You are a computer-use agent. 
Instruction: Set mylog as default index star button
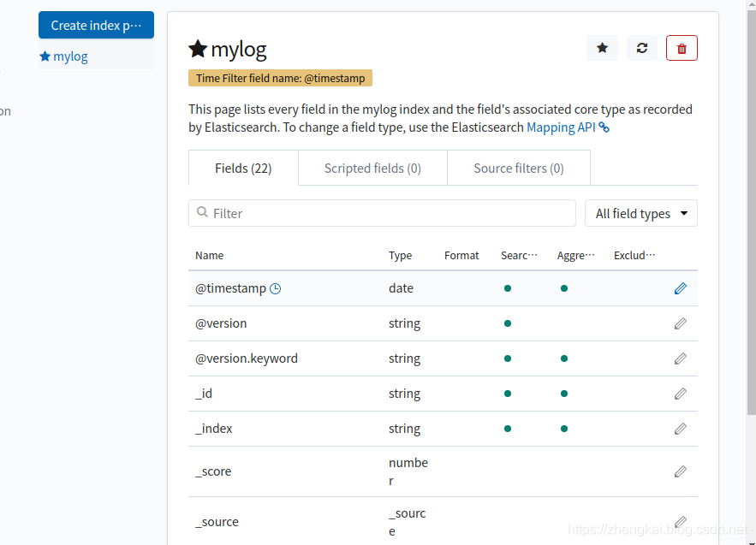(602, 48)
